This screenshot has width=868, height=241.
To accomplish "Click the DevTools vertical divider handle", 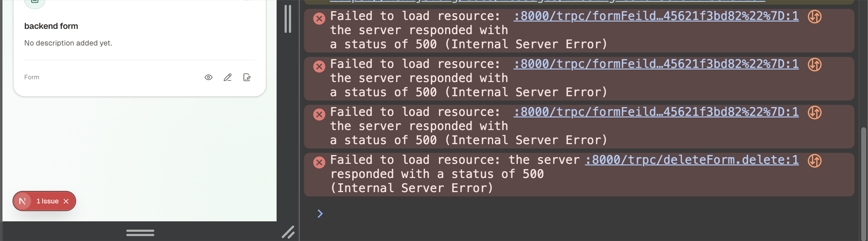I will (288, 19).
